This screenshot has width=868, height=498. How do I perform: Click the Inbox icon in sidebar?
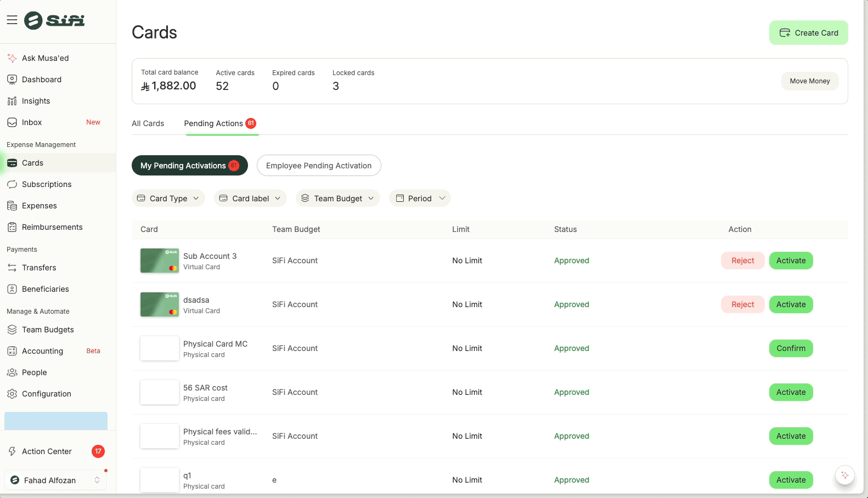[x=12, y=122]
